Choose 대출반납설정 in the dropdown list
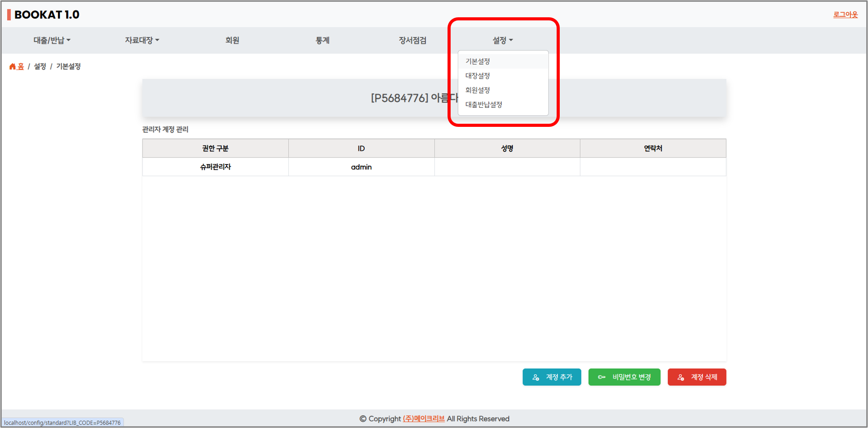 coord(483,105)
